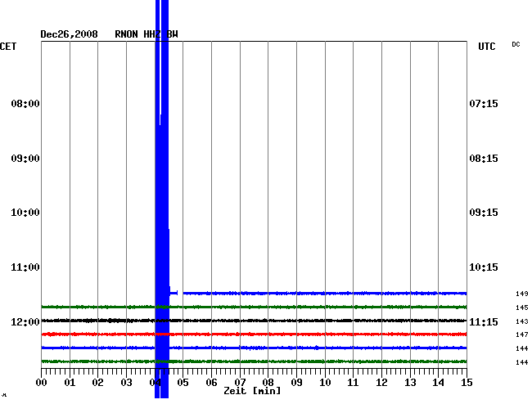Select the 10:00 CET time label
This screenshot has height=404, width=532.
point(25,213)
